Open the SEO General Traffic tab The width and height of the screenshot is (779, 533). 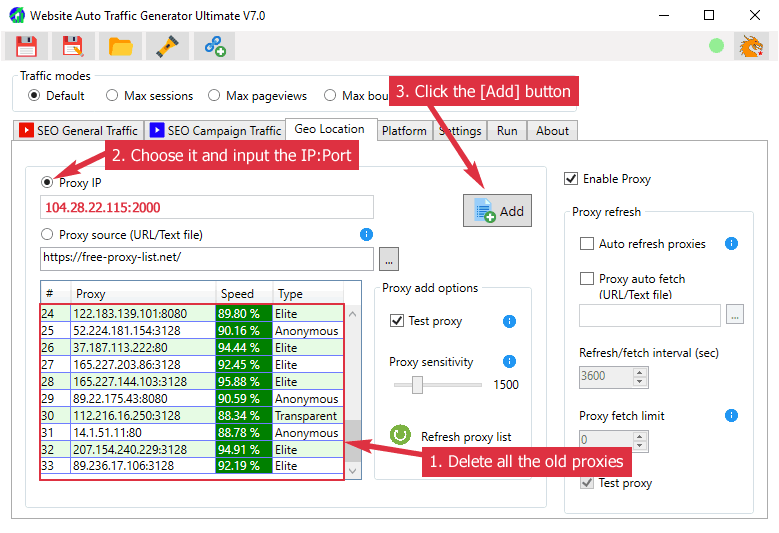click(78, 131)
